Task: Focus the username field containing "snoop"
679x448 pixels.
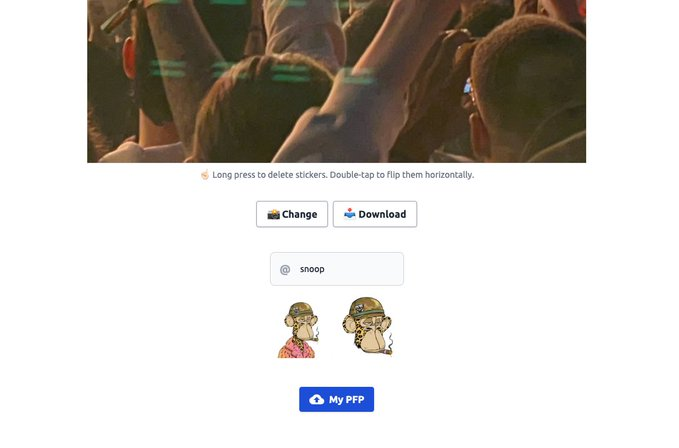Action: pos(337,269)
